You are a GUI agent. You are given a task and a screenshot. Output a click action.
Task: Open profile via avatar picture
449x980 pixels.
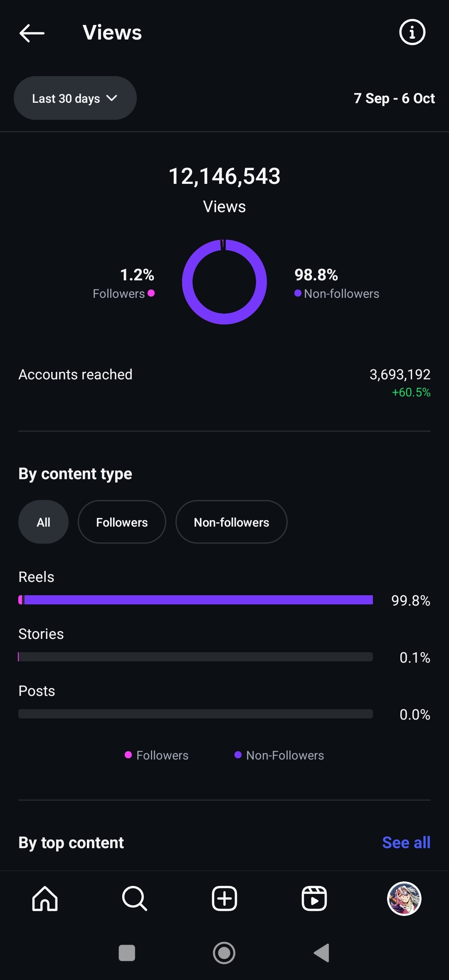(404, 898)
